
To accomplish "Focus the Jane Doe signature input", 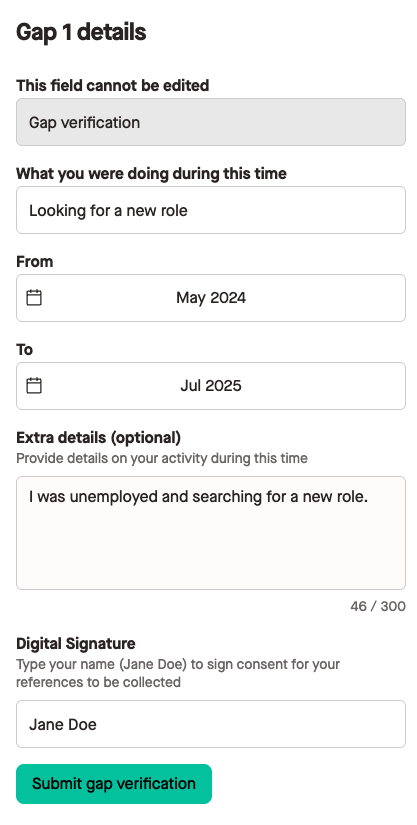I will pyautogui.click(x=211, y=724).
